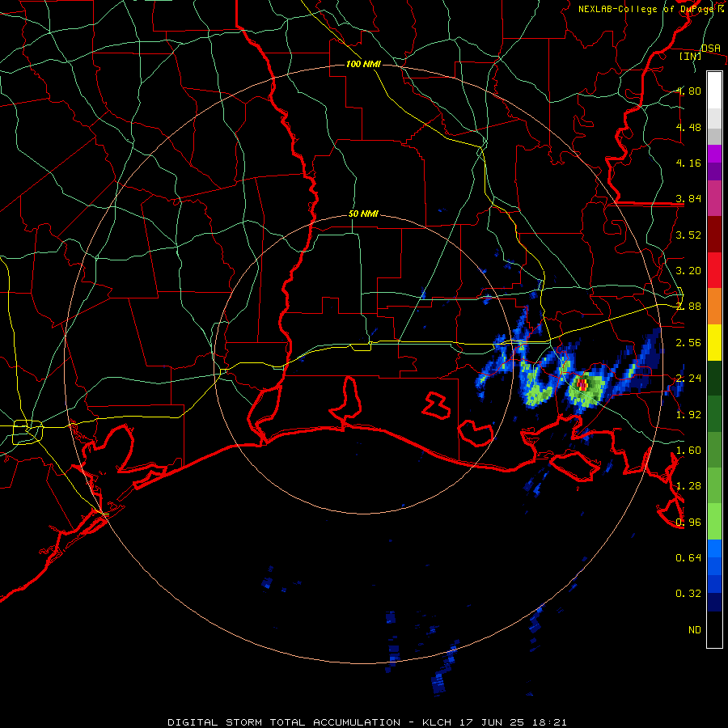Click the 3.84 legend value

(x=688, y=199)
